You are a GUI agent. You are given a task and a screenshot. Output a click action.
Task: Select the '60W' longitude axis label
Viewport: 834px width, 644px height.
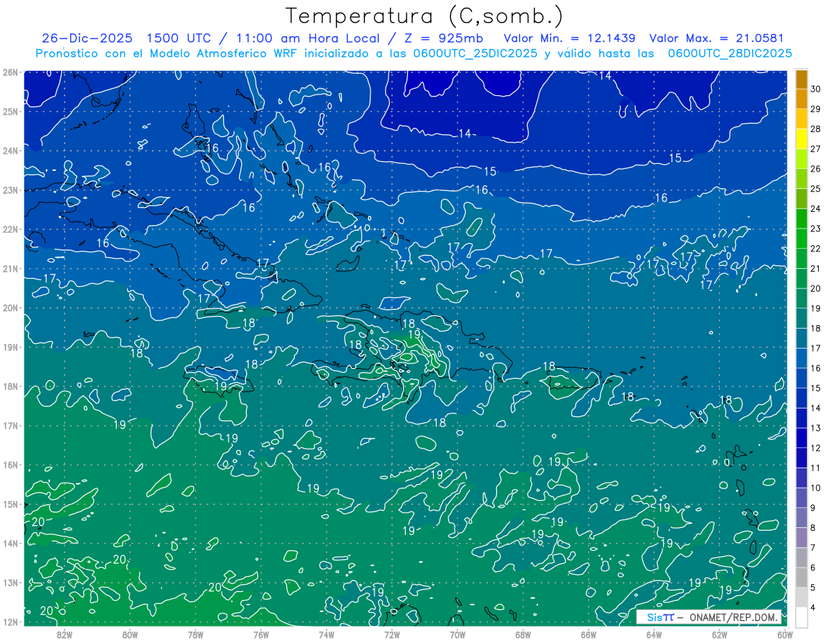tap(785, 634)
